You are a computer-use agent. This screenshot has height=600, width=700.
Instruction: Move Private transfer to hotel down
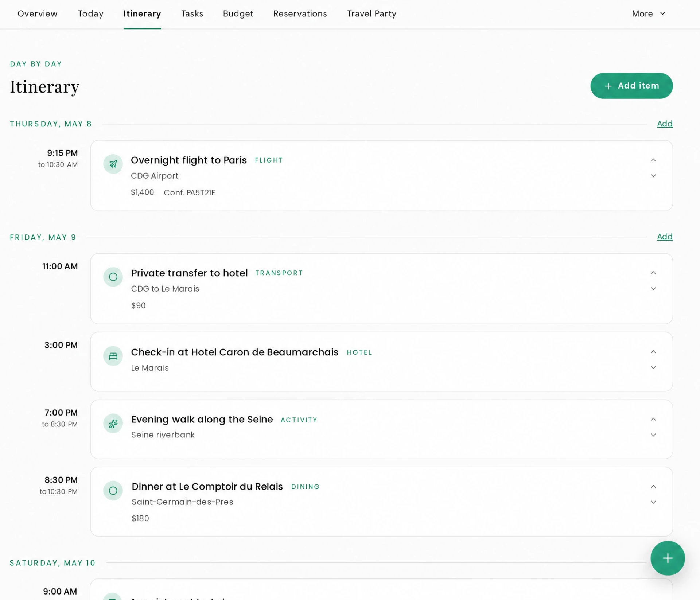653,289
